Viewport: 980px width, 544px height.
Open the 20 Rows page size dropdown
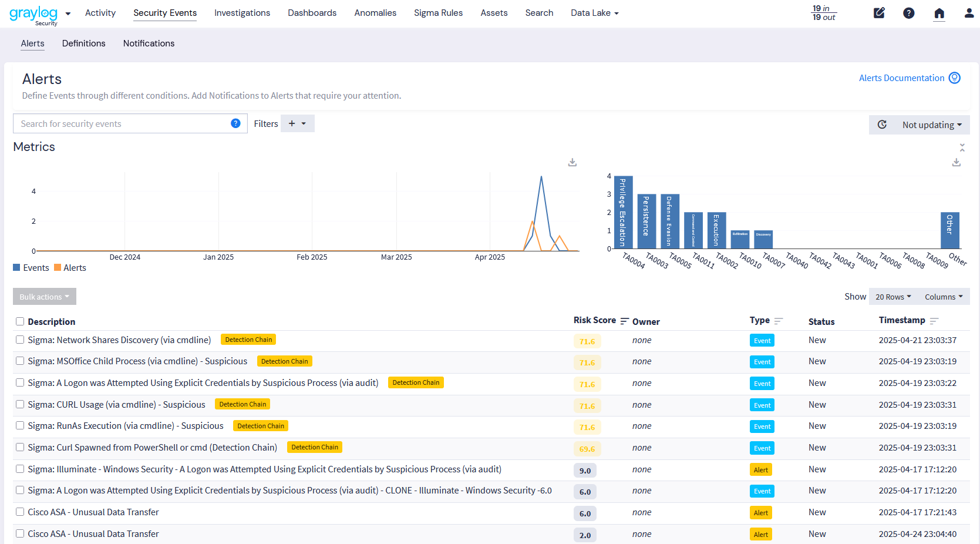pyautogui.click(x=893, y=297)
